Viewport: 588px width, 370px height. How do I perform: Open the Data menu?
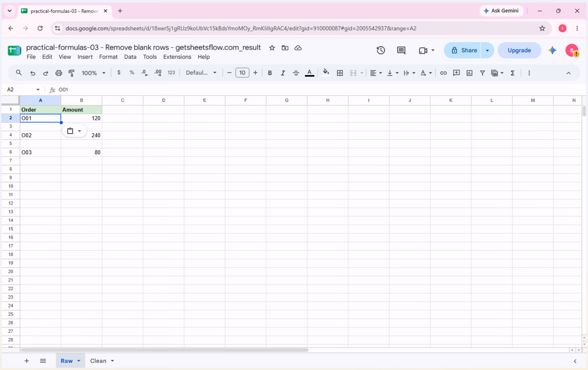(130, 57)
